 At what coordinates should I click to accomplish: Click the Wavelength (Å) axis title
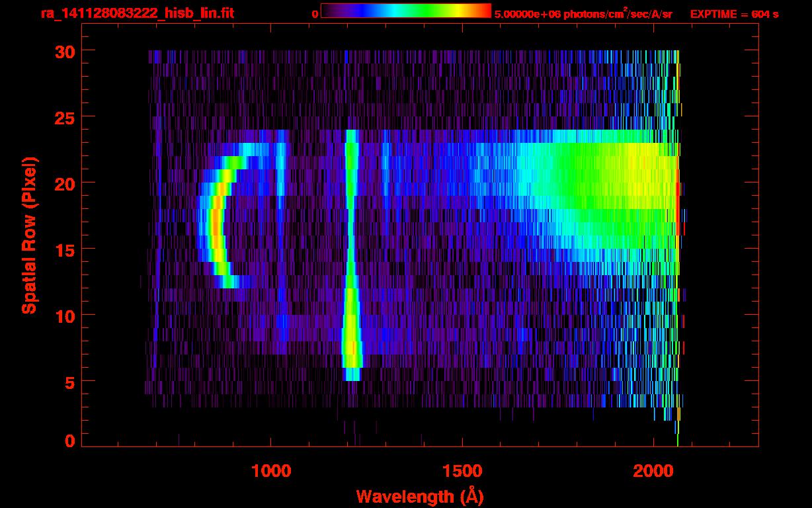pos(419,496)
